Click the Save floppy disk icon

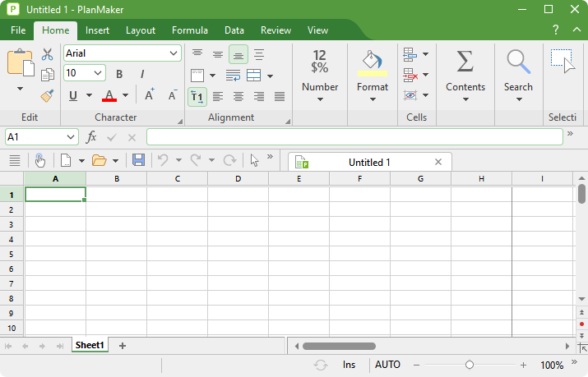(138, 160)
